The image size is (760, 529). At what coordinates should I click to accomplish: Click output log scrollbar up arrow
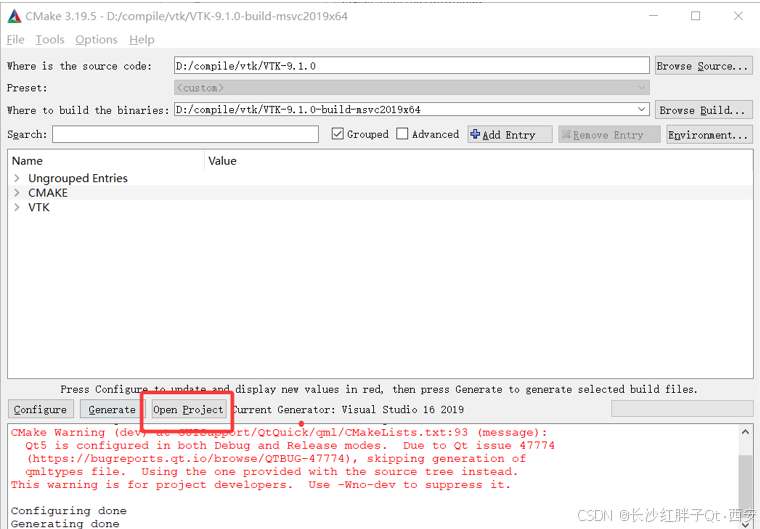[x=745, y=431]
